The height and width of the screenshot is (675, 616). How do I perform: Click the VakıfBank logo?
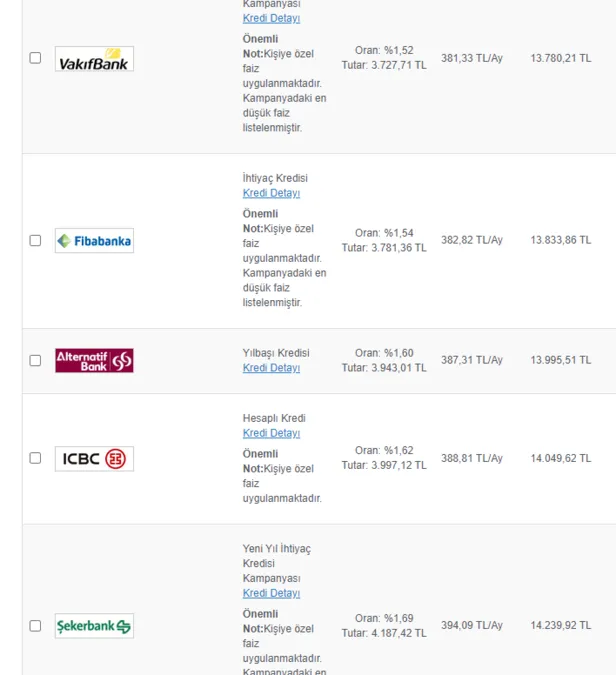(94, 59)
